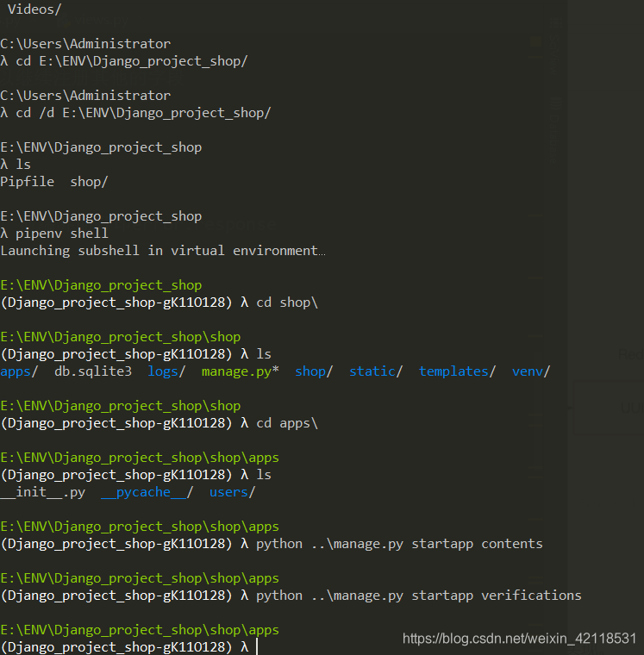Click the 'db.sqlite3' file name

click(x=93, y=371)
